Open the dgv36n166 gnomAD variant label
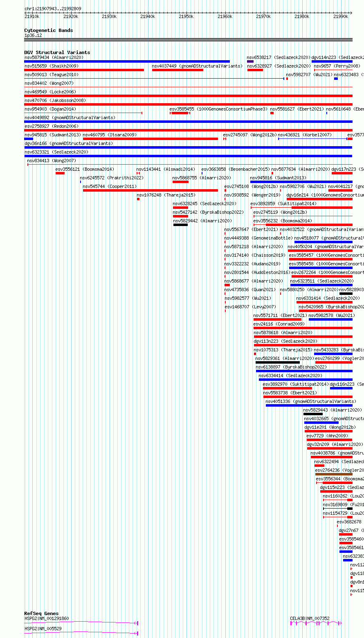364x638 pixels. click(68, 143)
